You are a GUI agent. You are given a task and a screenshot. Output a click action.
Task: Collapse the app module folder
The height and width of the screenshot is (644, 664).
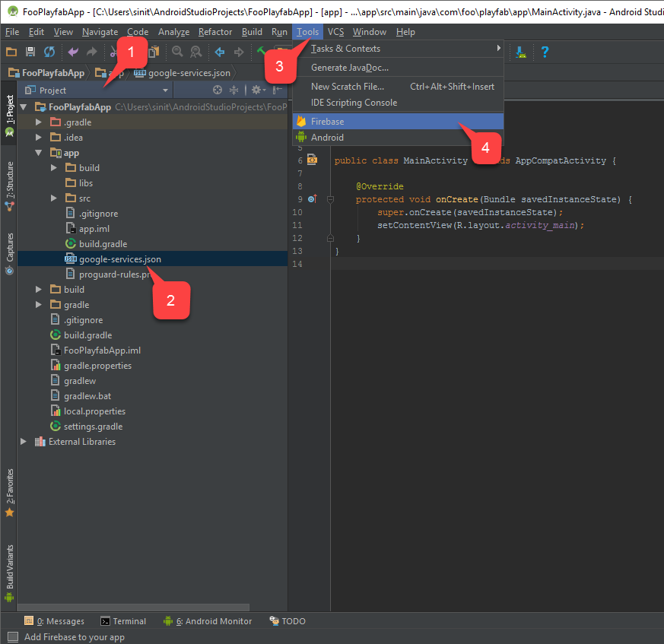click(39, 152)
